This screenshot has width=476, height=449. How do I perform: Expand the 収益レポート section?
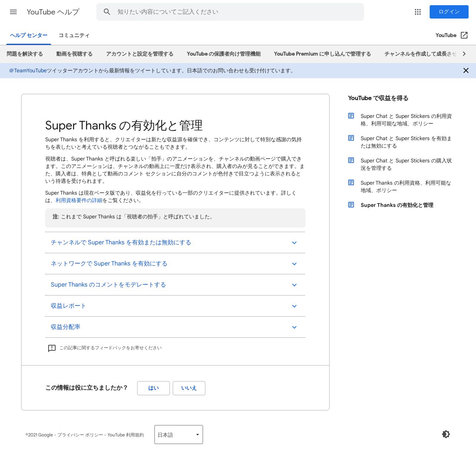click(x=175, y=306)
